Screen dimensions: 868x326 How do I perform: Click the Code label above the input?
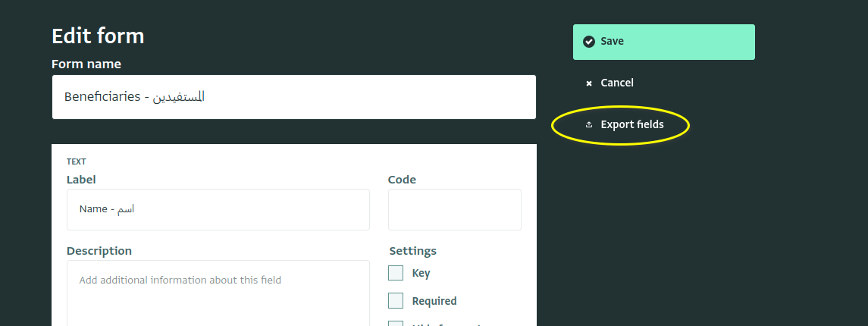tap(402, 180)
